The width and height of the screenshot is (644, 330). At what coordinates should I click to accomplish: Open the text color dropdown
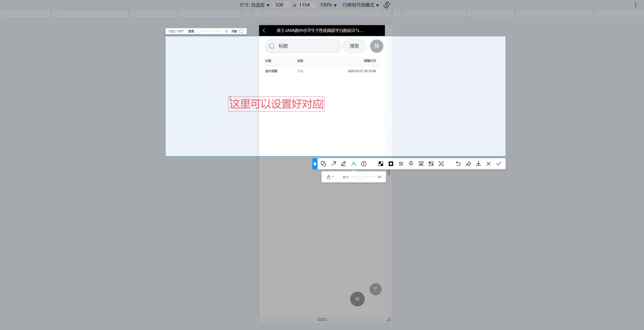pyautogui.click(x=330, y=177)
